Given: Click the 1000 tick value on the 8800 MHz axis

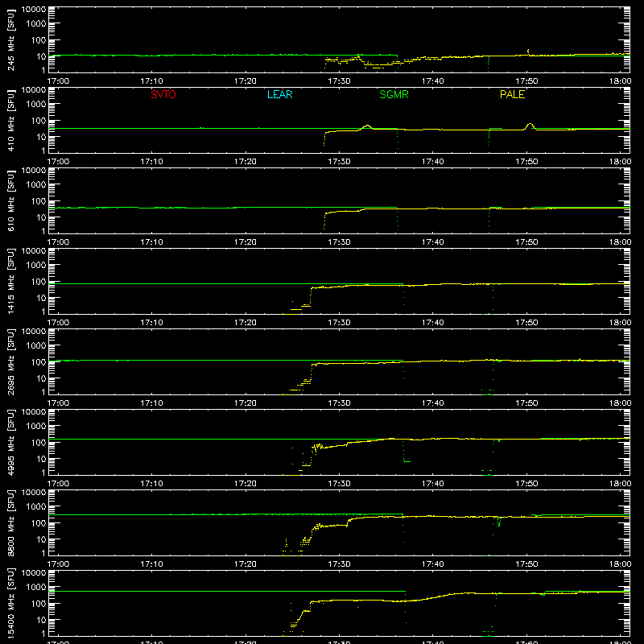Looking at the screenshot, I should (36, 506).
